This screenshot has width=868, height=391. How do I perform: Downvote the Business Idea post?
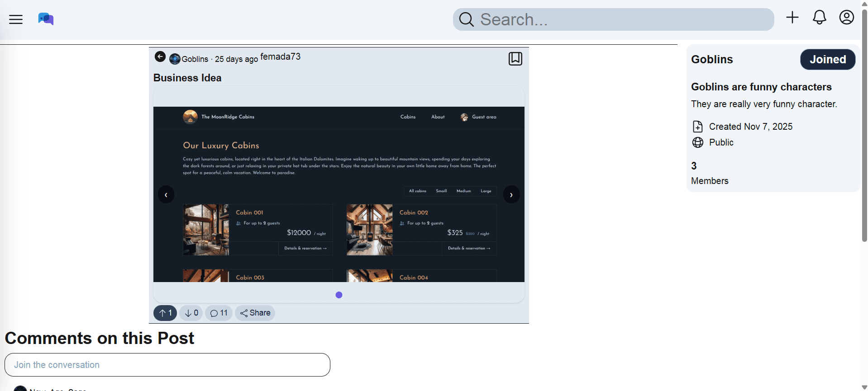pos(191,313)
